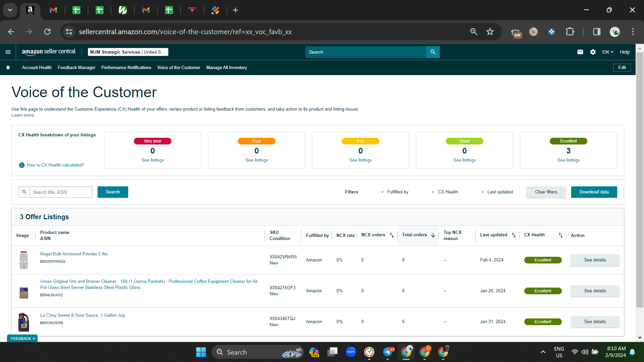This screenshot has height=362, width=644.
Task: Click the page vertical scrollbar
Action: click(x=640, y=179)
